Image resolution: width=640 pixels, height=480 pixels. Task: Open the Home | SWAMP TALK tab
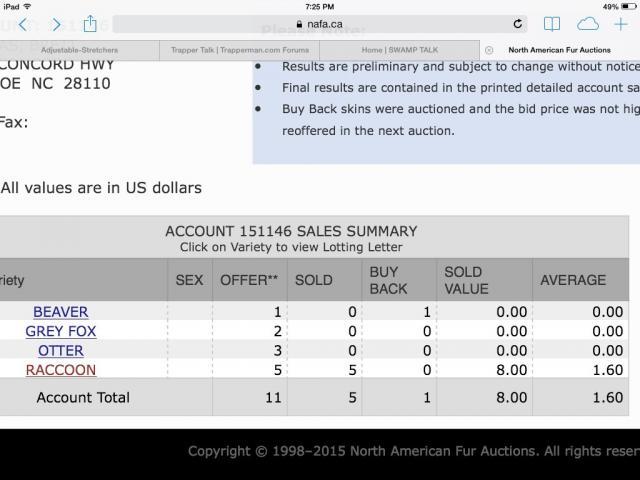pos(400,50)
